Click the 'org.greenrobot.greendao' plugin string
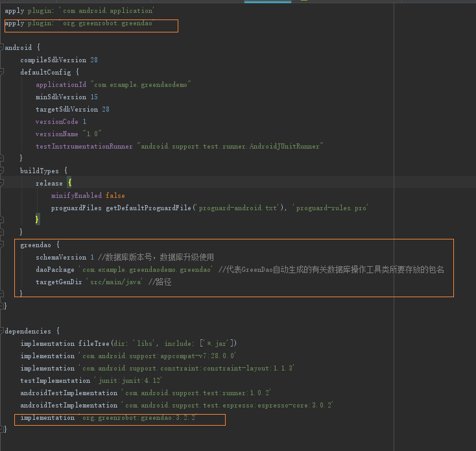The width and height of the screenshot is (476, 451). (108, 23)
